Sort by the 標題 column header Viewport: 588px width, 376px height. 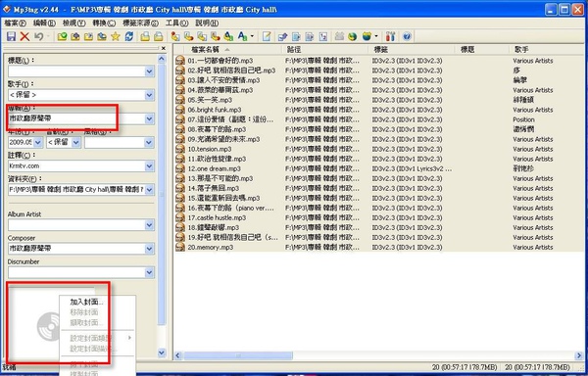pyautogui.click(x=482, y=49)
